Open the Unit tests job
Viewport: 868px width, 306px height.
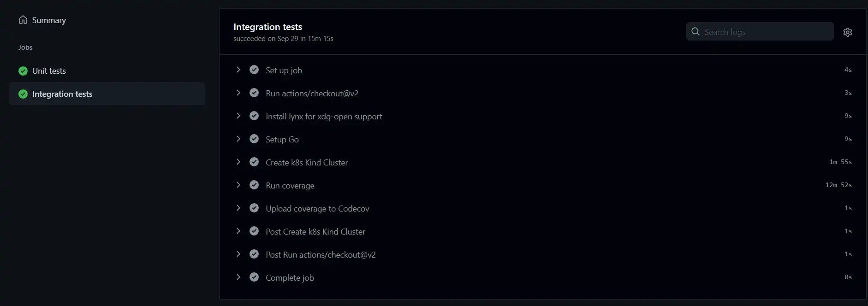click(x=49, y=71)
